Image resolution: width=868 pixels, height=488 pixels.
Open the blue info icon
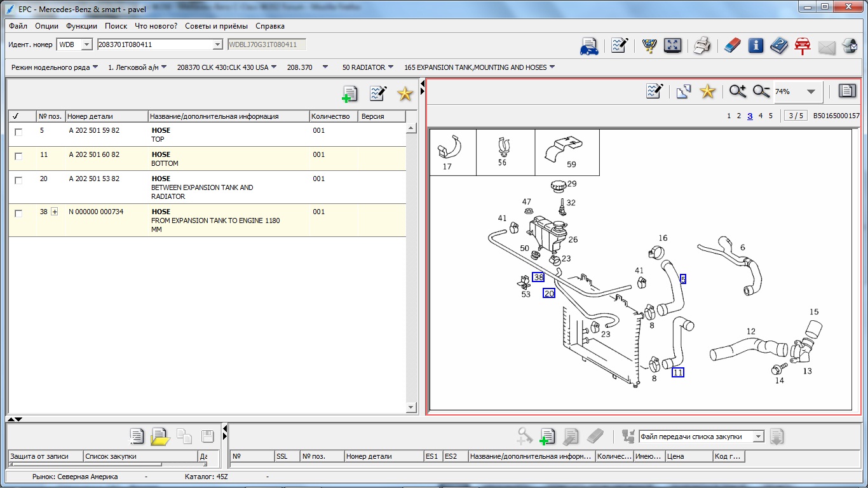(756, 46)
